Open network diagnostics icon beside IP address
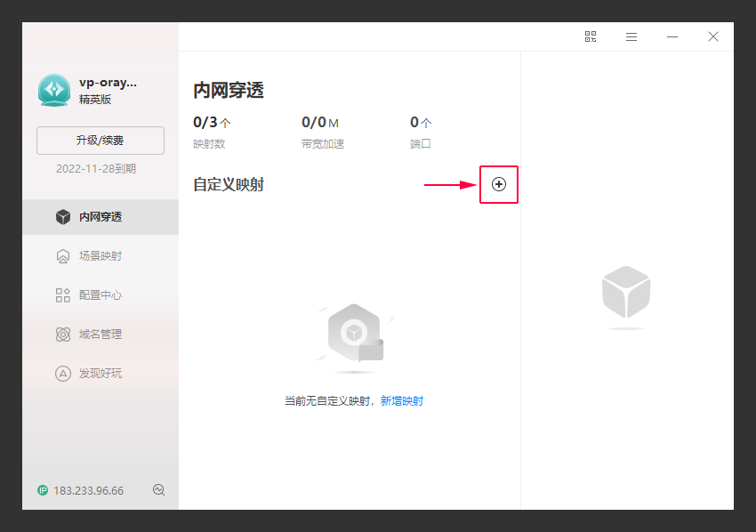756x532 pixels. coord(159,490)
